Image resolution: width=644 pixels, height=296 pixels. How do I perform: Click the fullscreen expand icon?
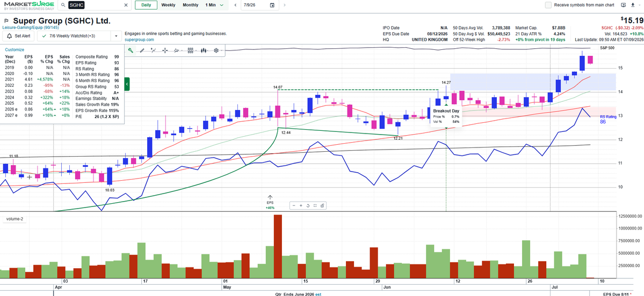[x=315, y=205]
